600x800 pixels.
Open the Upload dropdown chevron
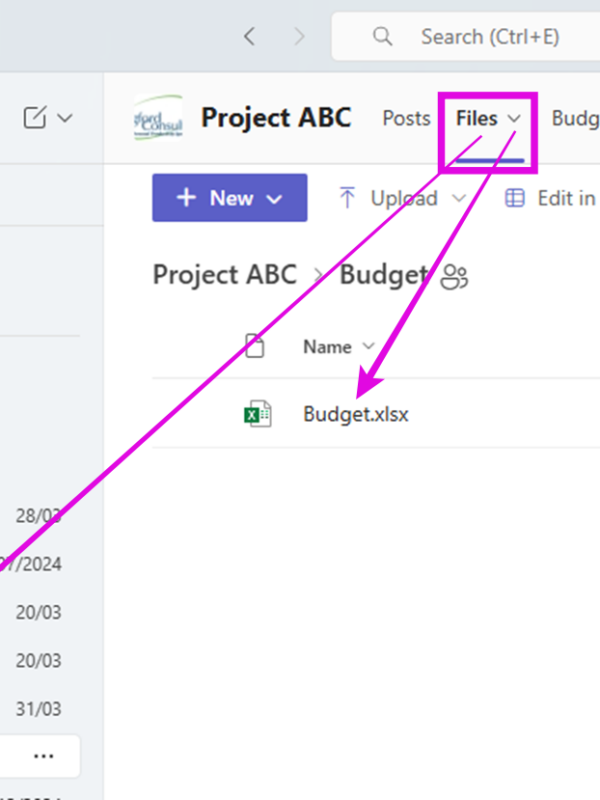459,198
